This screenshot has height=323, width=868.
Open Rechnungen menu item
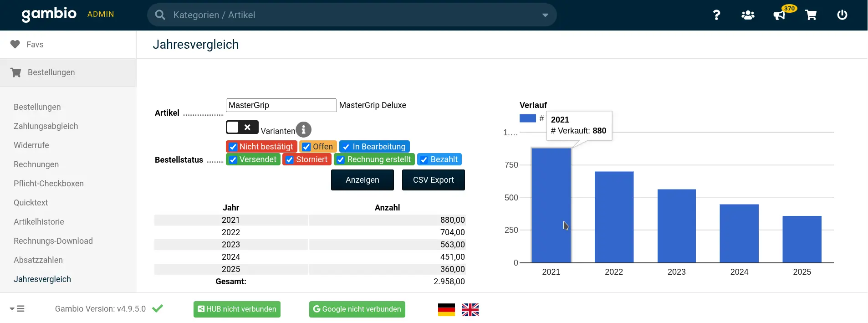[36, 164]
